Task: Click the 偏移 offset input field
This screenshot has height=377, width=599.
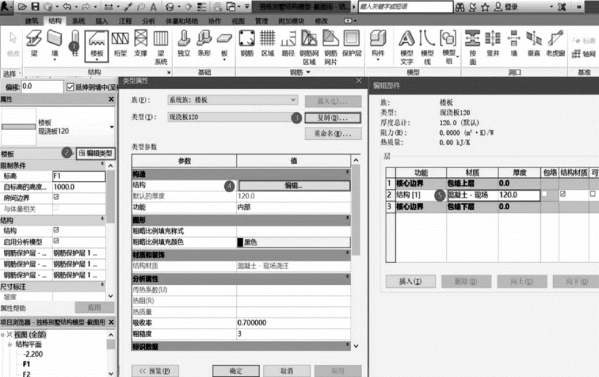Action: point(42,87)
